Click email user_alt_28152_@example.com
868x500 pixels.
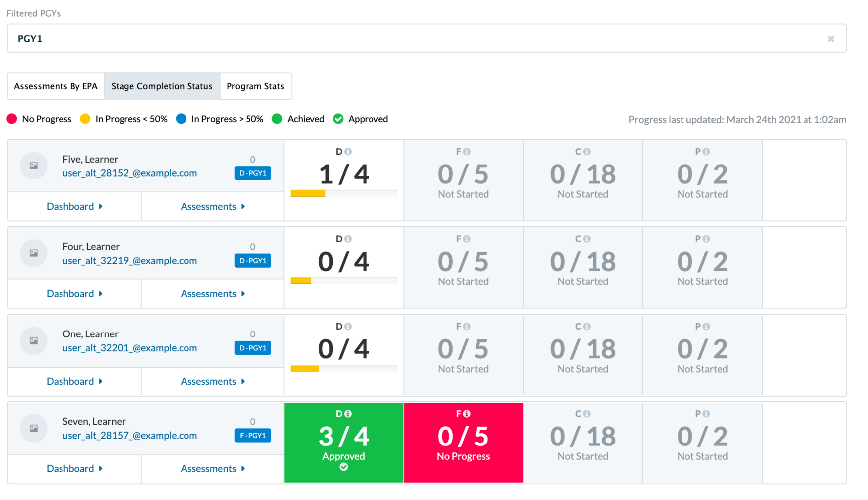coord(129,173)
